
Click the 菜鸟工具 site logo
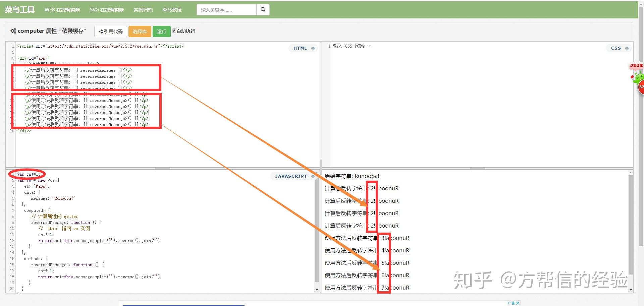point(20,10)
